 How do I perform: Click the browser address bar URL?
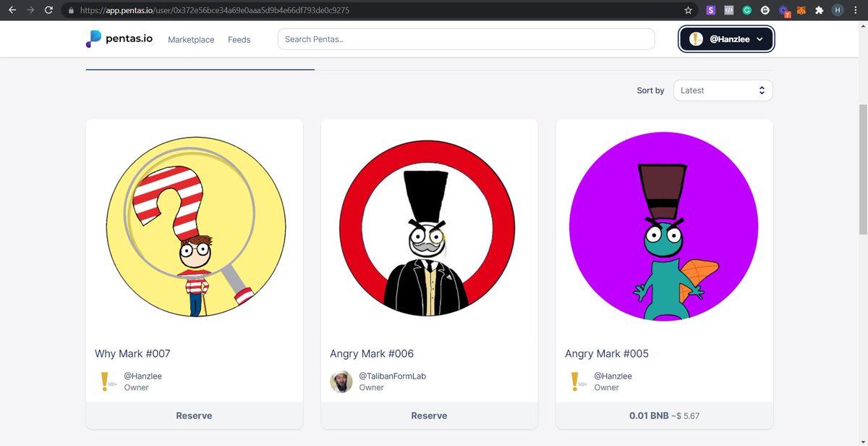click(x=215, y=11)
